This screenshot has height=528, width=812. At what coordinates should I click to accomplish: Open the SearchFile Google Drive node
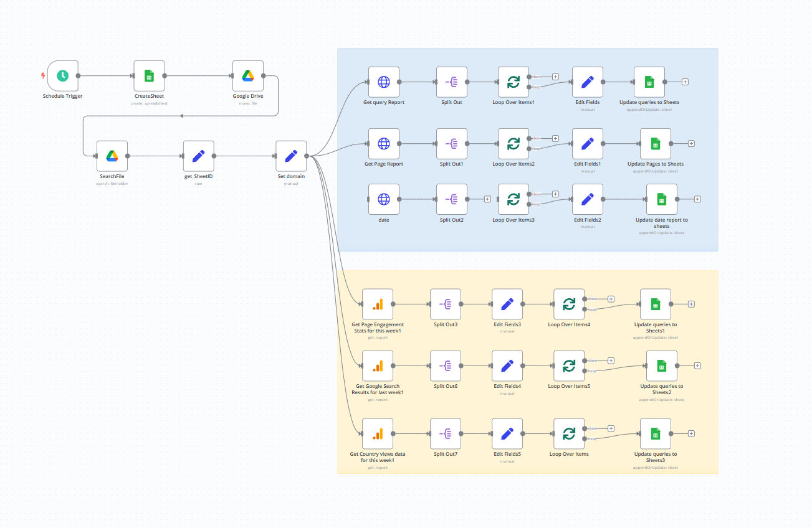click(x=112, y=156)
